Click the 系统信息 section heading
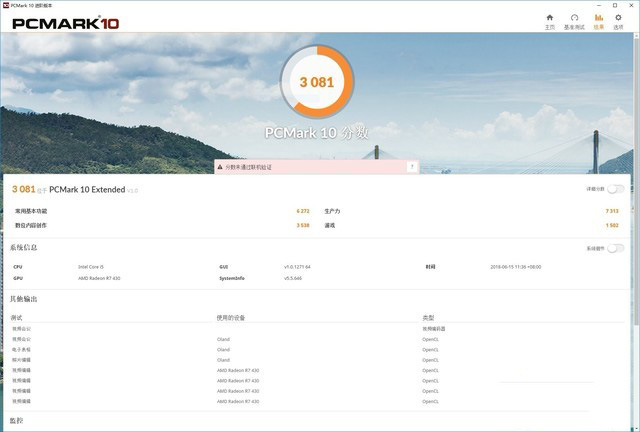This screenshot has width=640, height=432. coord(24,247)
